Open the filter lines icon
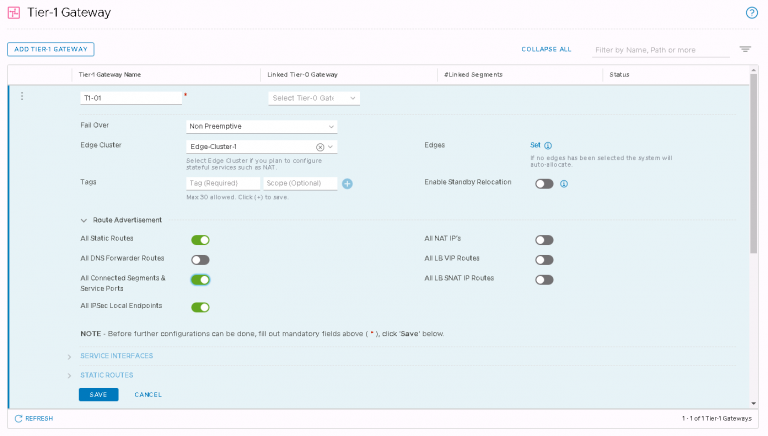 (745, 49)
